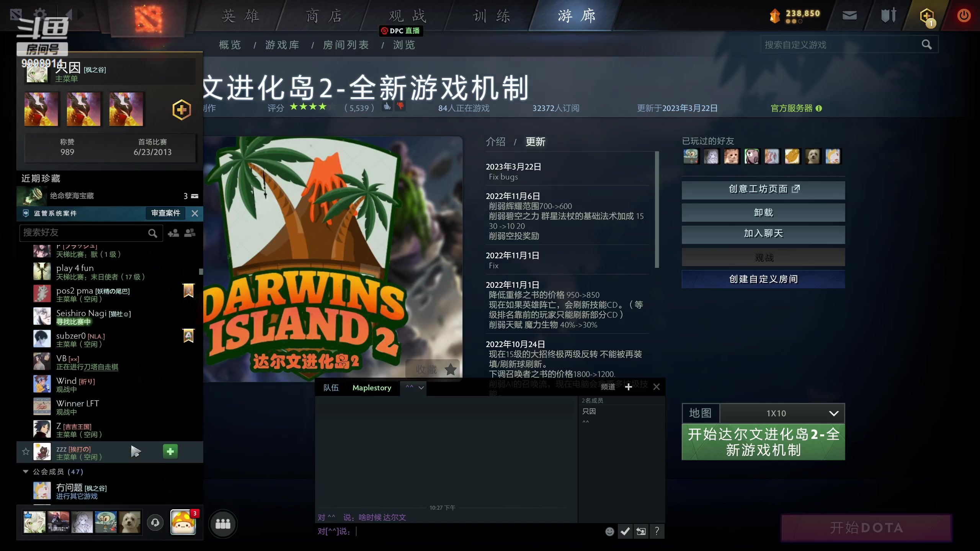
Task: Collapse the guild members section
Action: pyautogui.click(x=26, y=471)
